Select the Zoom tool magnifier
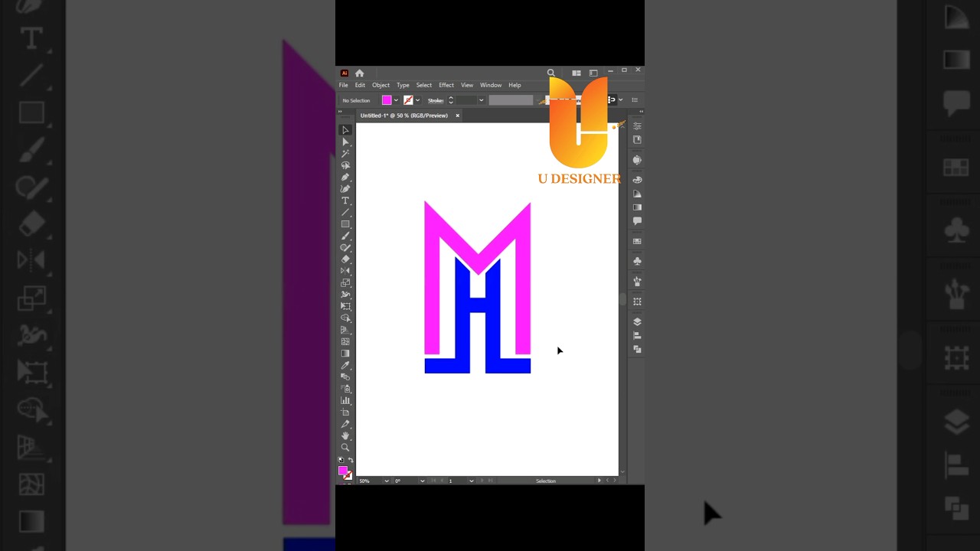The image size is (980, 551). coord(345,448)
